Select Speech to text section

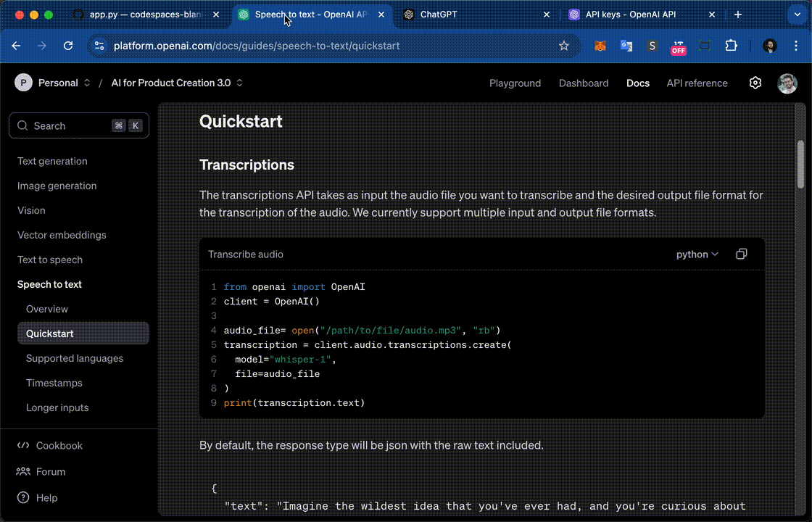coord(49,284)
